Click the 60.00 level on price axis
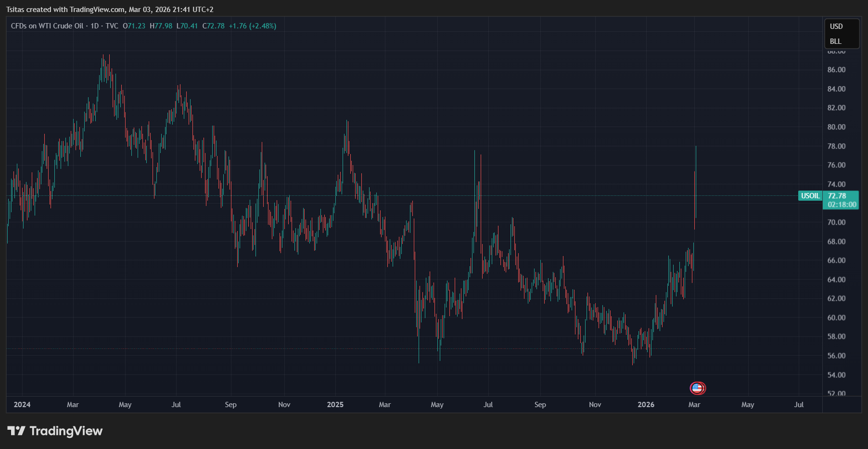Screen dimensions: 868x449 836,318
